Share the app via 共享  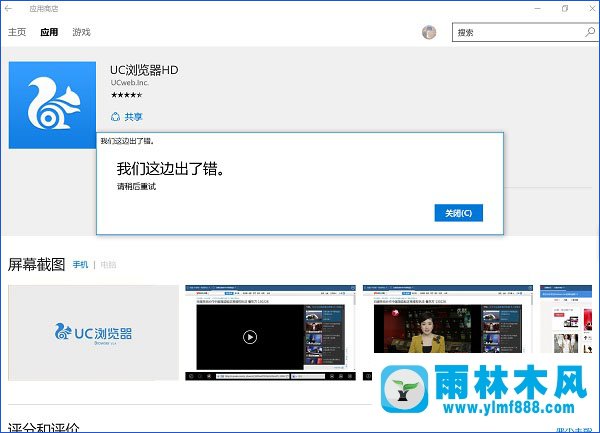(127, 117)
